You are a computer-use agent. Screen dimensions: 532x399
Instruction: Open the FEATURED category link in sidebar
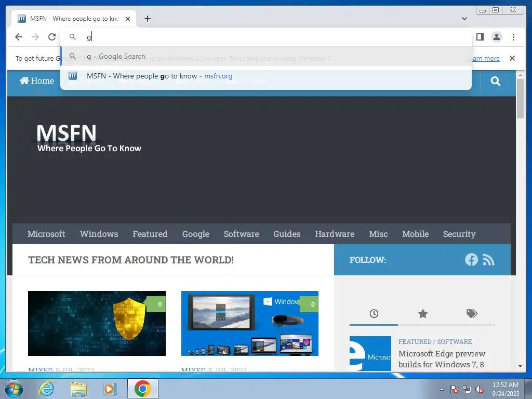click(x=415, y=342)
